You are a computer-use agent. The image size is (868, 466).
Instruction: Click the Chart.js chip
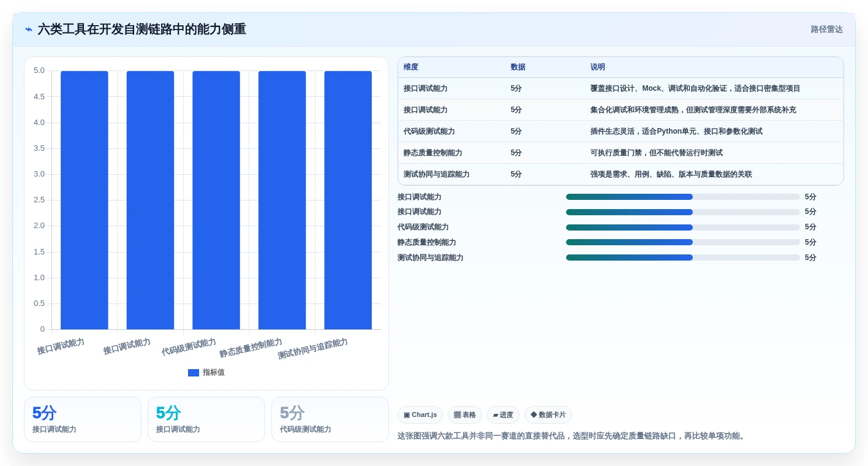[x=420, y=415]
